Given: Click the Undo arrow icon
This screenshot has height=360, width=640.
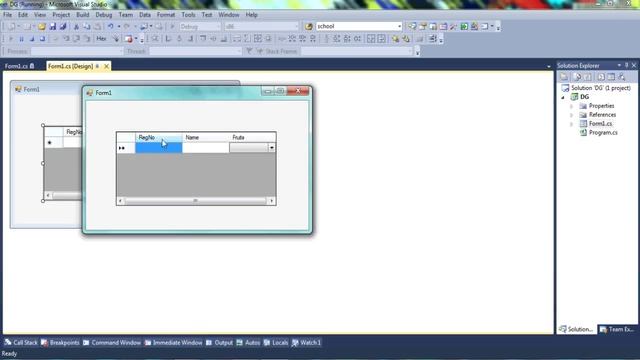Looking at the screenshot, I should click(x=110, y=27).
